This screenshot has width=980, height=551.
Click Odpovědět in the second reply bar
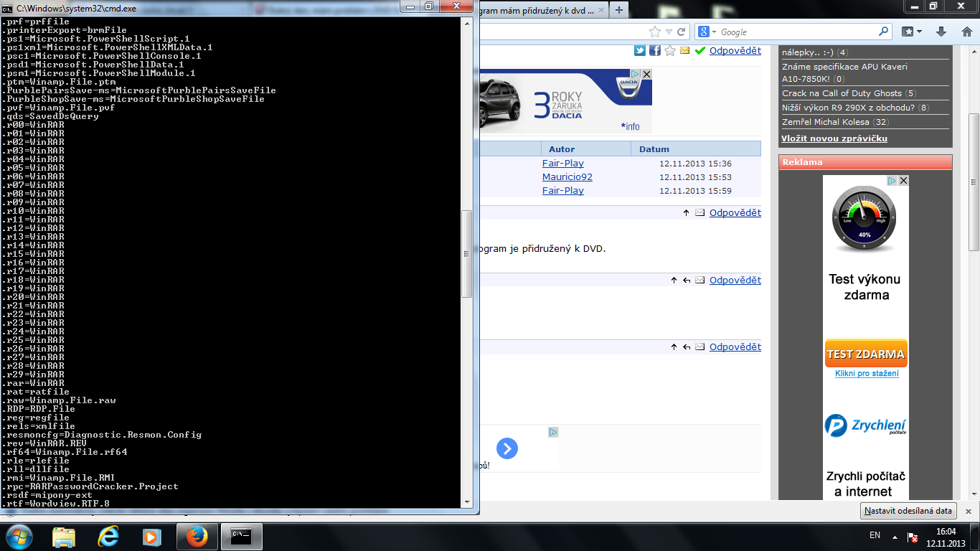tap(735, 281)
